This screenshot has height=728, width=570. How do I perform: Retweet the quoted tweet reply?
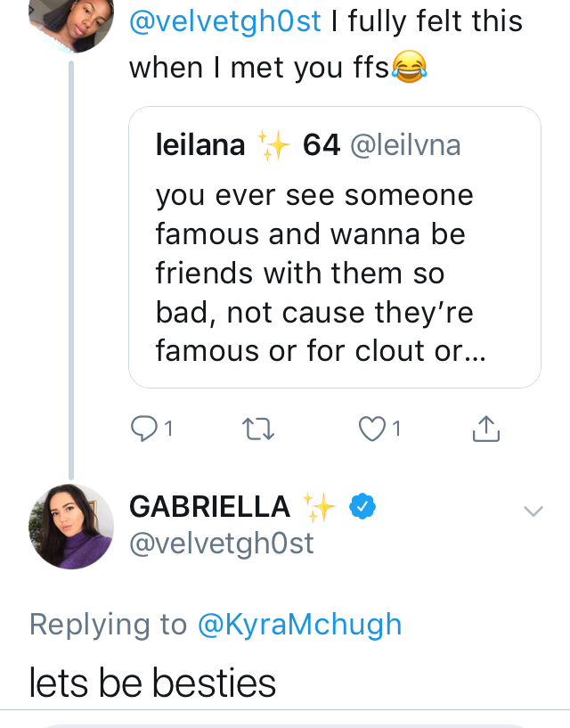(258, 430)
